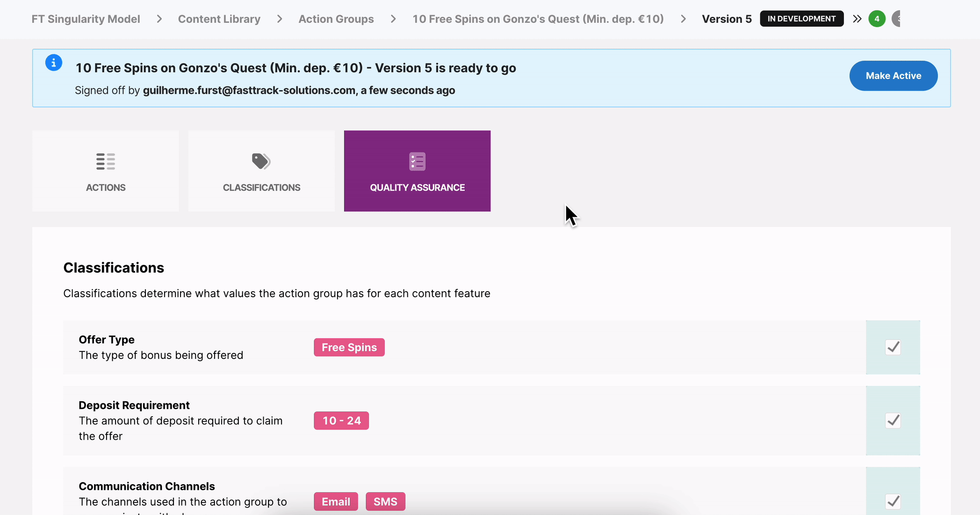The height and width of the screenshot is (515, 980).
Task: Open FT Singularity Model breadcrumb
Action: pos(86,19)
